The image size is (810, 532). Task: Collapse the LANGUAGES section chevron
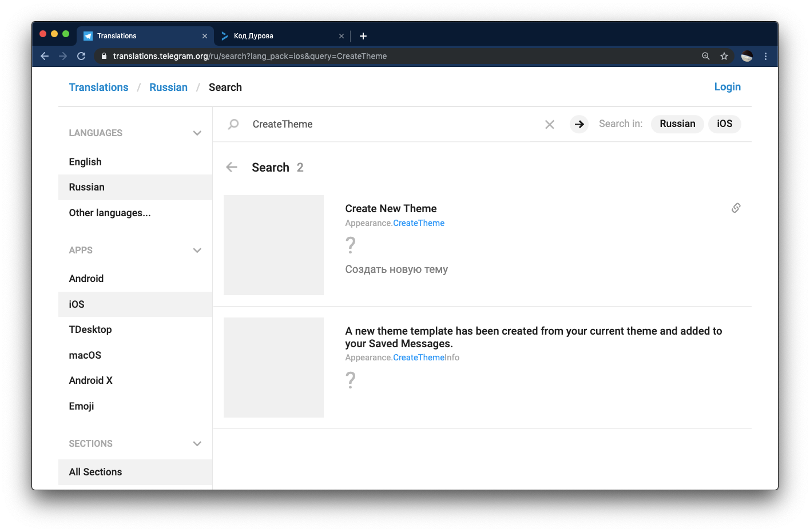click(x=197, y=133)
